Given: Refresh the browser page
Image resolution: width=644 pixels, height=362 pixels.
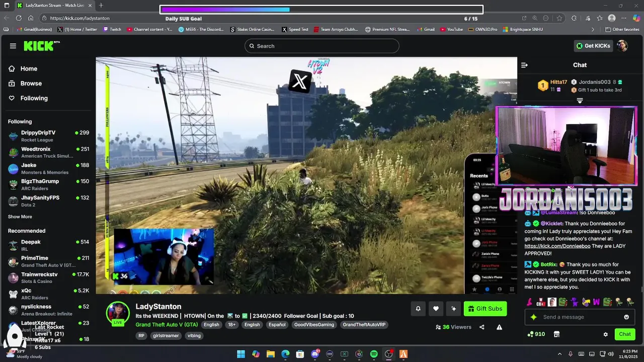Looking at the screenshot, I should [x=19, y=18].
